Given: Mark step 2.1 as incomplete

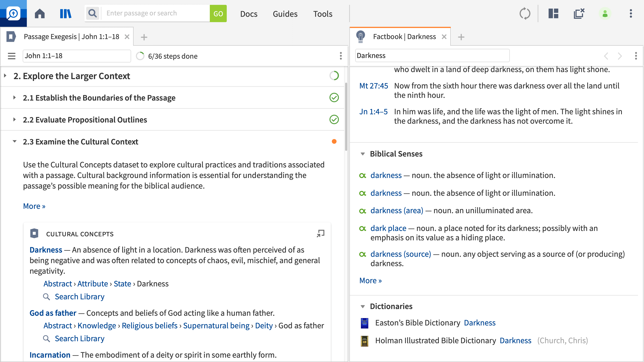Looking at the screenshot, I should click(x=334, y=97).
